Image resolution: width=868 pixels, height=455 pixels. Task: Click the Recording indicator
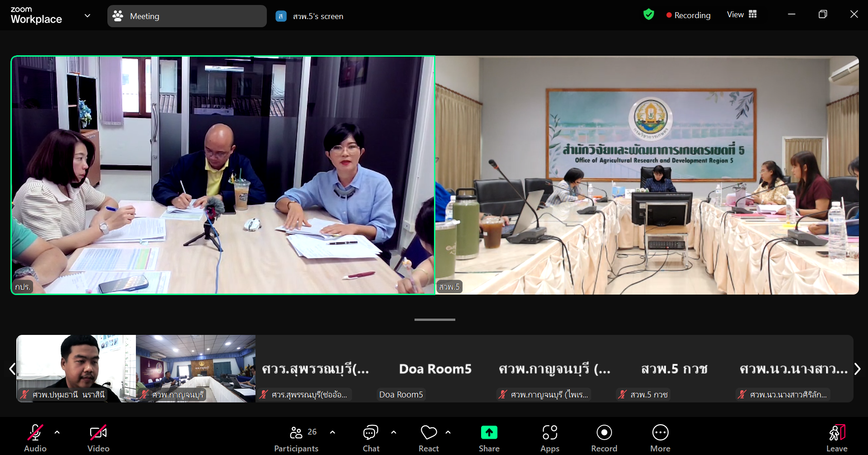pyautogui.click(x=688, y=15)
